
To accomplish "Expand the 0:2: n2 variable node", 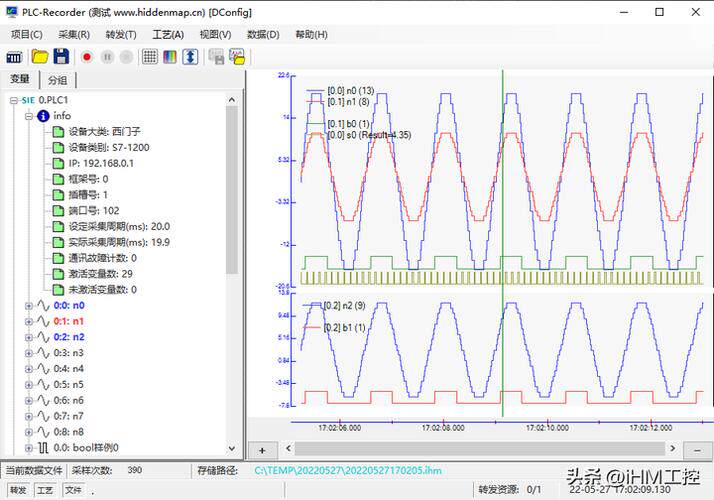I will point(29,337).
